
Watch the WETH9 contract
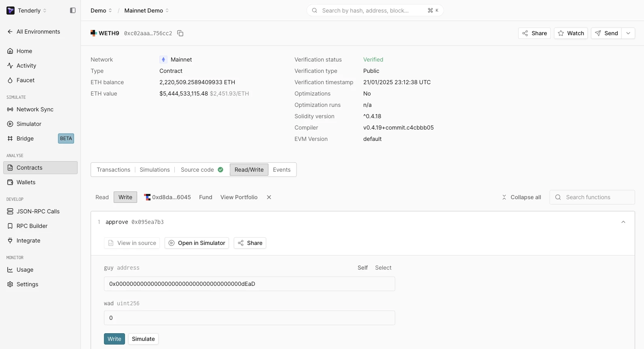571,33
